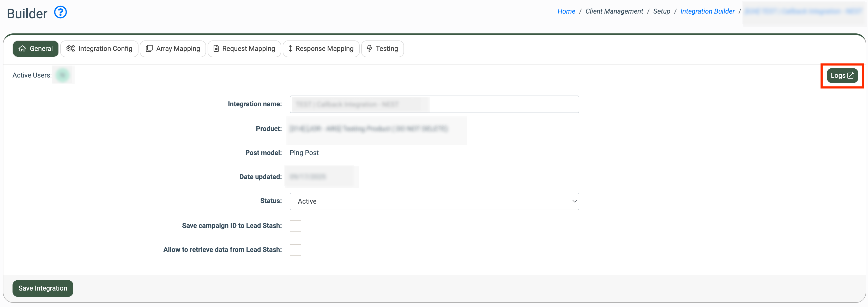Click the blue help question mark icon

pyautogui.click(x=60, y=13)
